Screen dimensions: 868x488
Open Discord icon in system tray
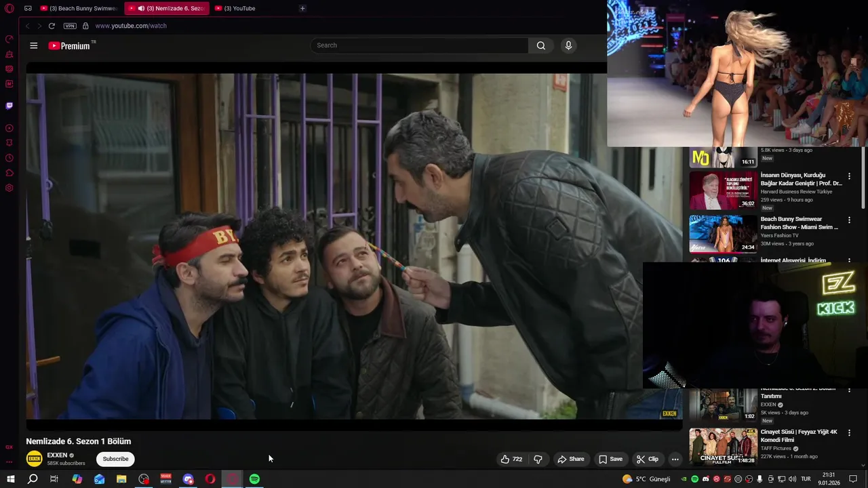pyautogui.click(x=705, y=479)
